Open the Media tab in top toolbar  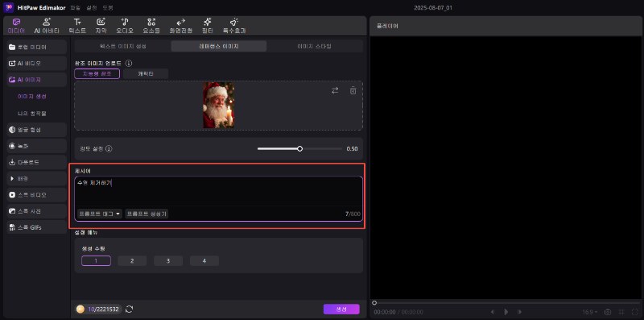coord(16,26)
